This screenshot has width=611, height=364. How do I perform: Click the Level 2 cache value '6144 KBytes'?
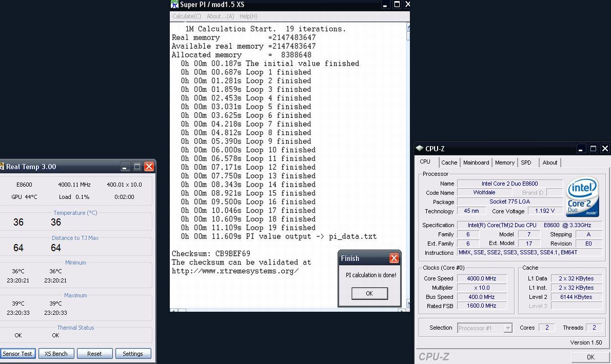coord(576,297)
